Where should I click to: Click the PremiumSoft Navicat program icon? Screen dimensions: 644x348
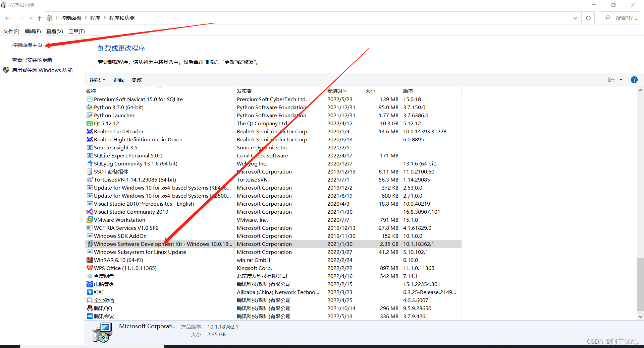click(x=90, y=99)
